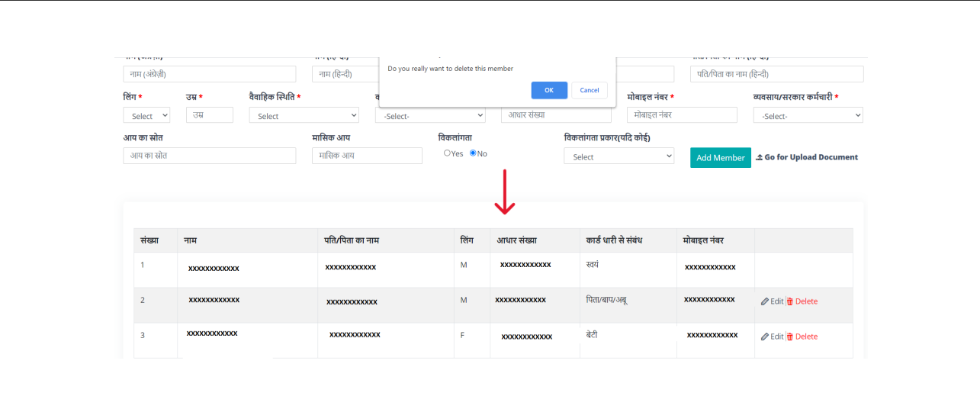Viewport: 980px width, 406px height.
Task: Open the विकलांगता प्रकार dropdown
Action: [x=619, y=156]
